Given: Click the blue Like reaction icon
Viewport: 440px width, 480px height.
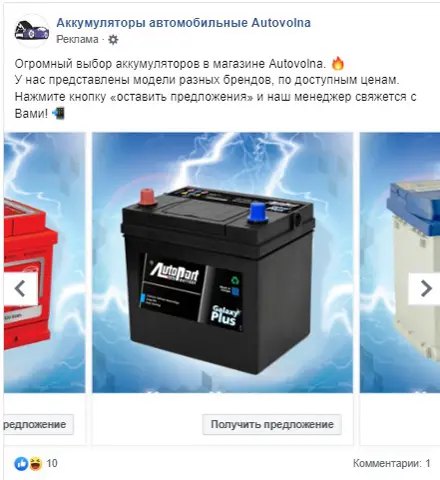Looking at the screenshot, I should point(21,463).
